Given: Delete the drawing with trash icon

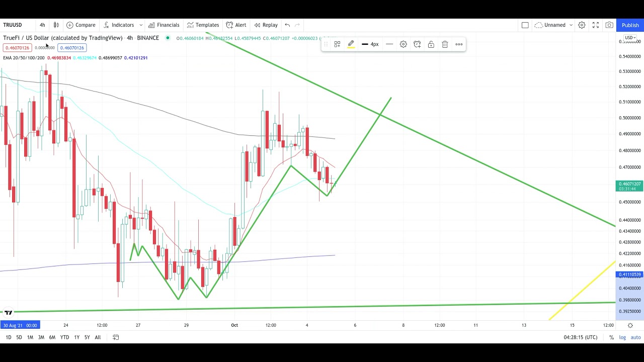Looking at the screenshot, I should [445, 44].
